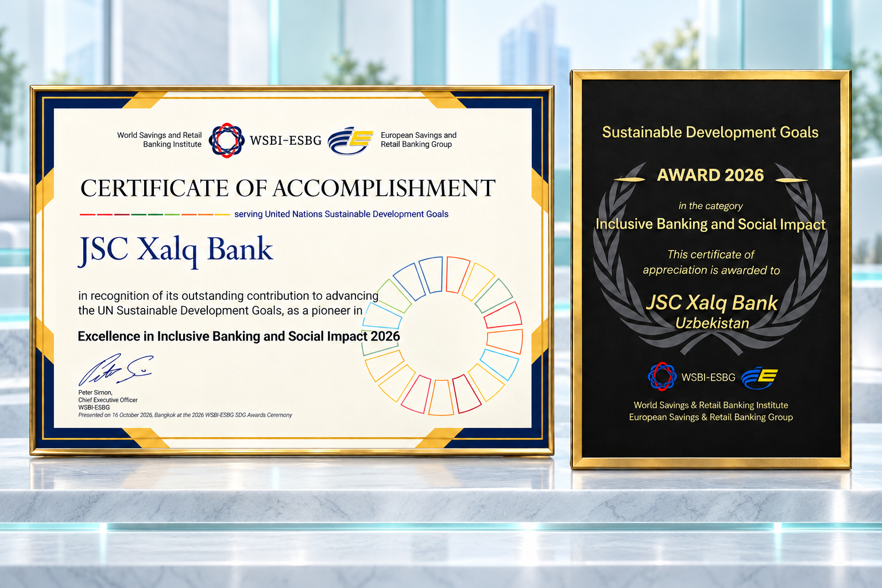
Task: Click "This certificate of" line on plaque
Action: pos(711,254)
